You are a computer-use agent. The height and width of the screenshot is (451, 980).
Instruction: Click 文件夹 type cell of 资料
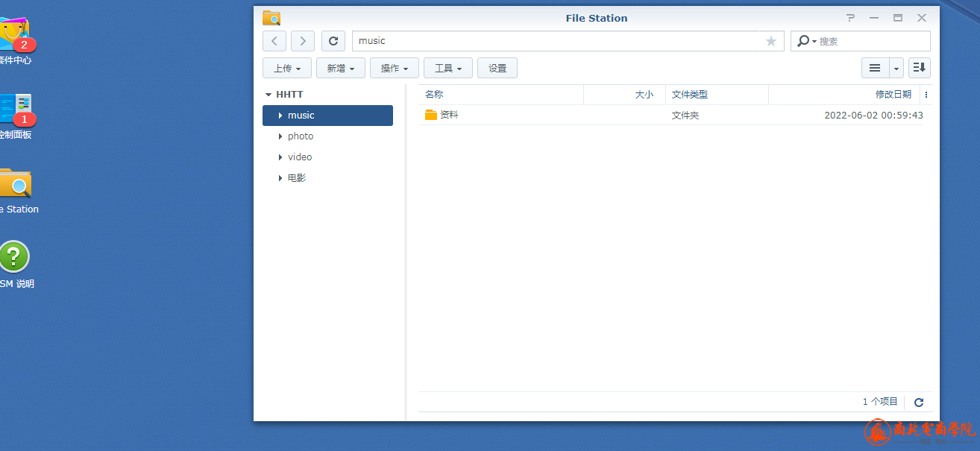click(685, 116)
